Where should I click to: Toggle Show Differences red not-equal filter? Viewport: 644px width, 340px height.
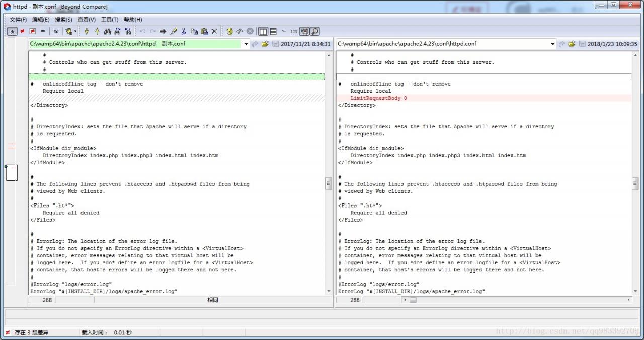pos(22,31)
